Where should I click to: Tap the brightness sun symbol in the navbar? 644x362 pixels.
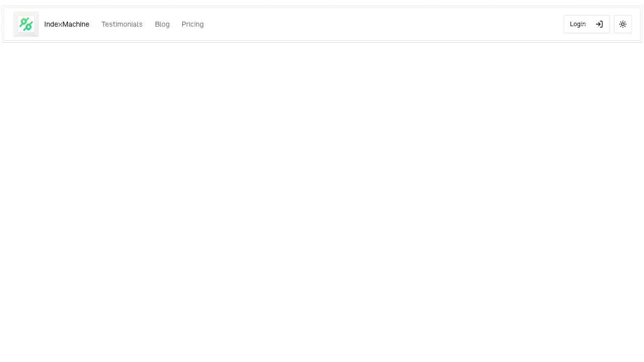[622, 24]
